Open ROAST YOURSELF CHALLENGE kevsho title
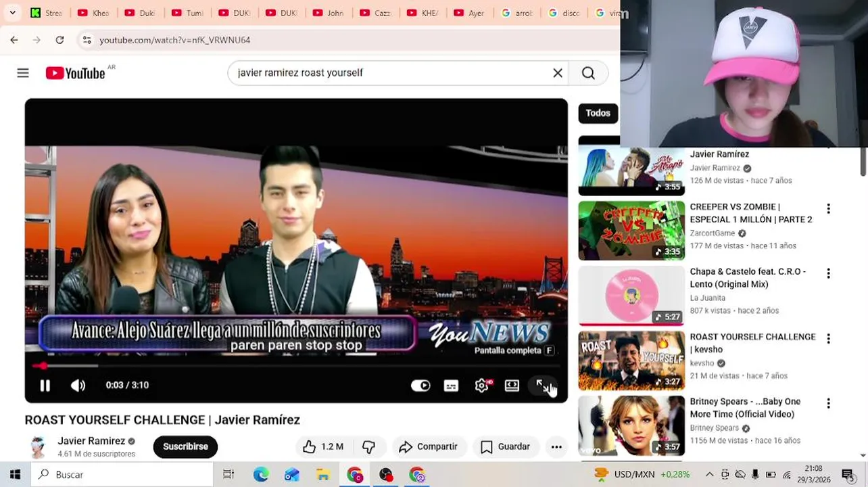Image resolution: width=868 pixels, height=487 pixels. pyautogui.click(x=752, y=343)
